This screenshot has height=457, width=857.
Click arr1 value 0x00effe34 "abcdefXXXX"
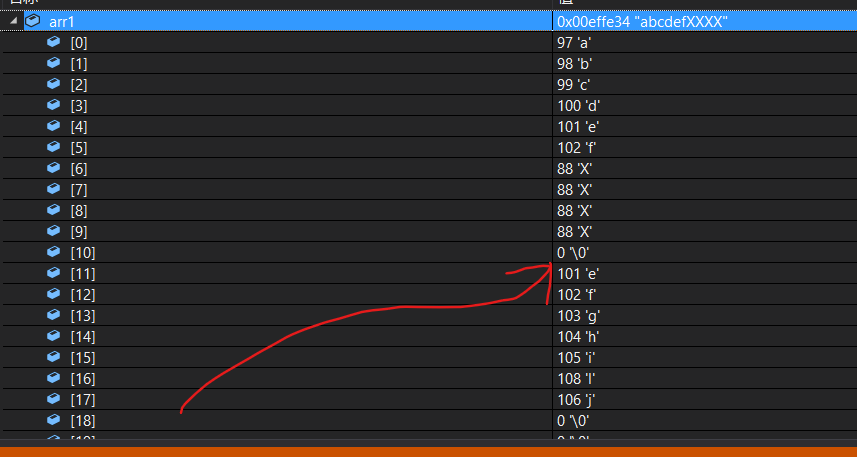point(642,22)
